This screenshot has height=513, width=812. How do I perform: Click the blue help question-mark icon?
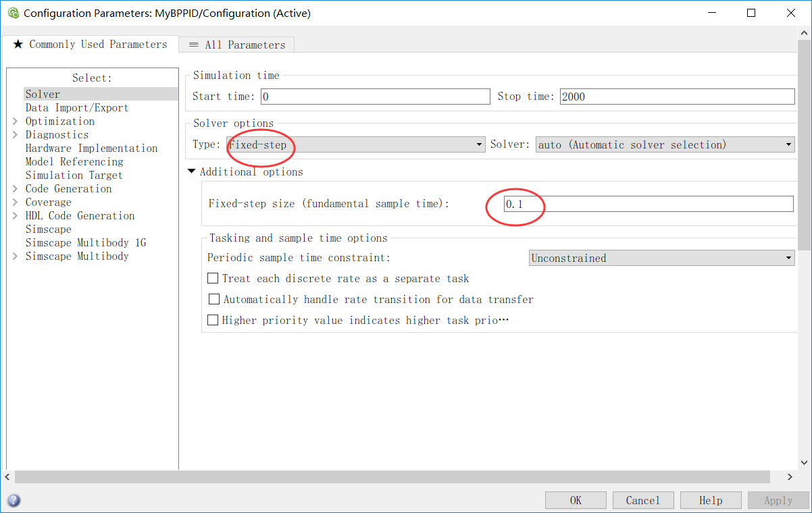coord(14,500)
